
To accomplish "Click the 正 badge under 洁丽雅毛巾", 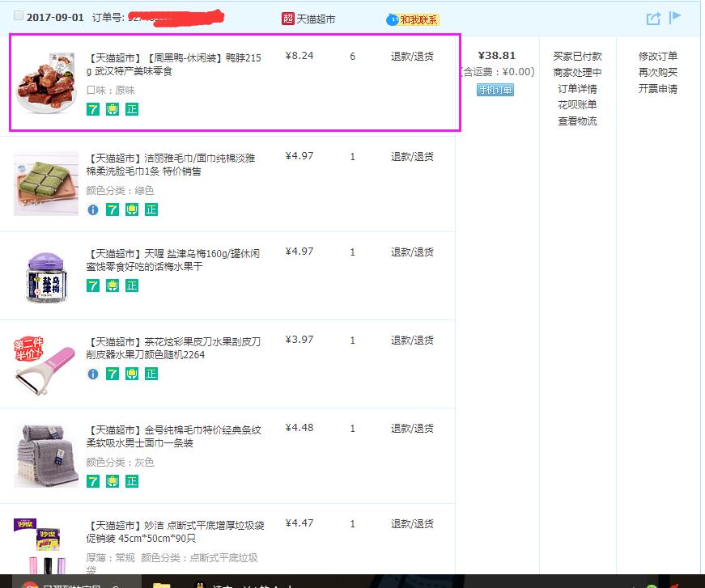I will tap(151, 209).
